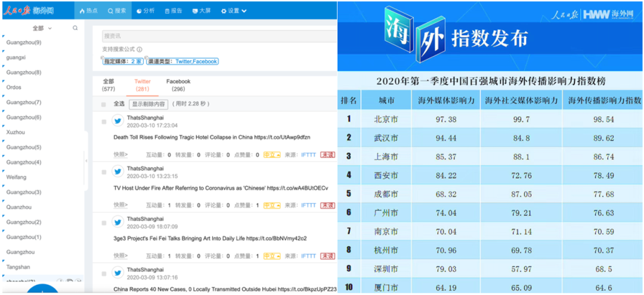Open the 分析 analysis pie chart item

(x=145, y=11)
